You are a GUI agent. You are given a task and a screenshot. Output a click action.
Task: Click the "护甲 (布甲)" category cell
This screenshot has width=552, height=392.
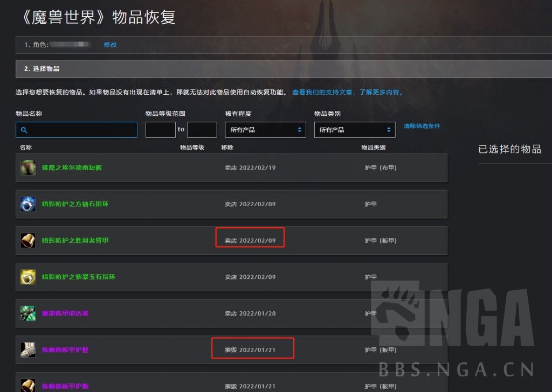tap(381, 167)
